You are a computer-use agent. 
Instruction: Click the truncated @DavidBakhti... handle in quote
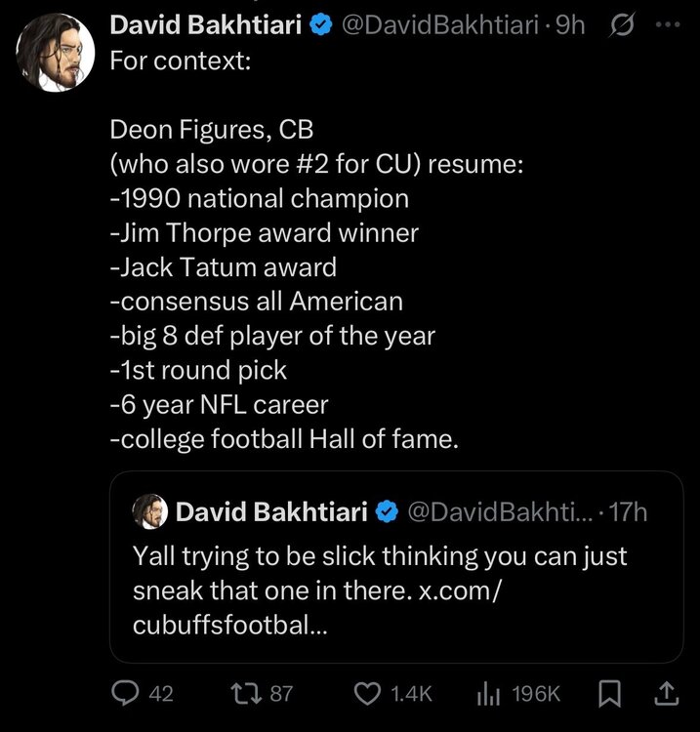tap(497, 511)
